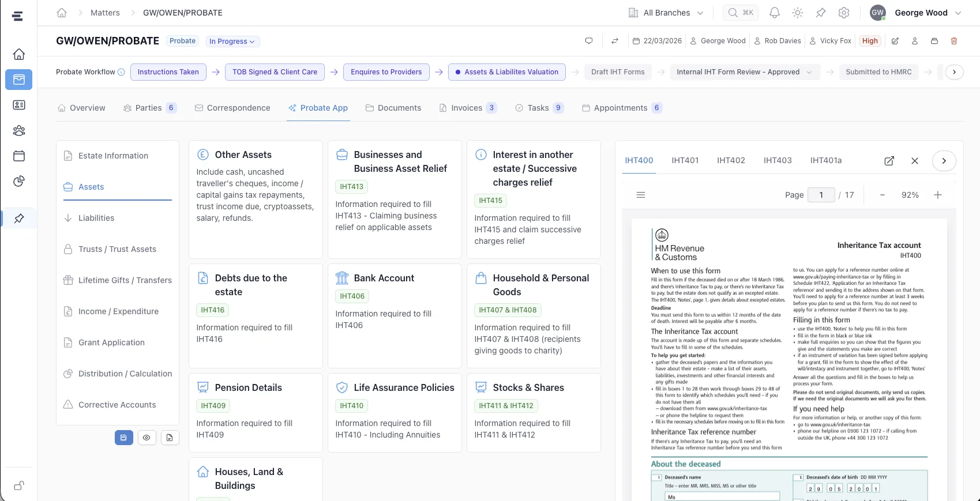
Task: Click the sidebar home icon
Action: (x=19, y=54)
